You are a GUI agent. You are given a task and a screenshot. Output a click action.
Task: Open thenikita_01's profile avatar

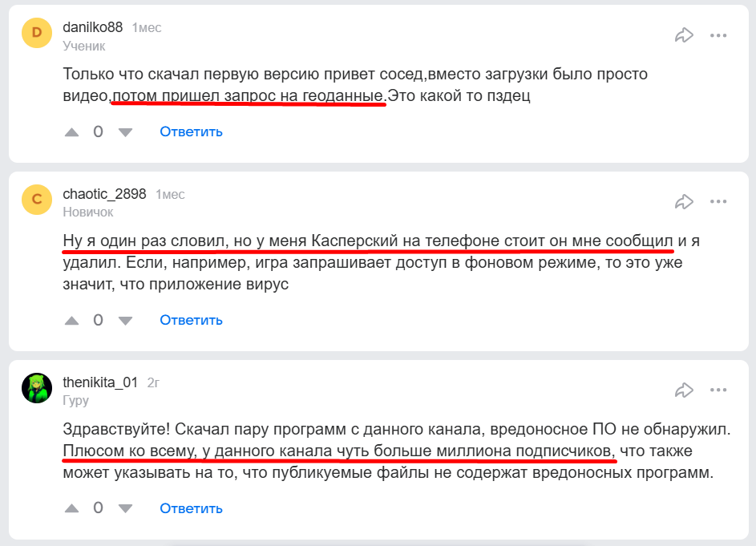coord(37,388)
